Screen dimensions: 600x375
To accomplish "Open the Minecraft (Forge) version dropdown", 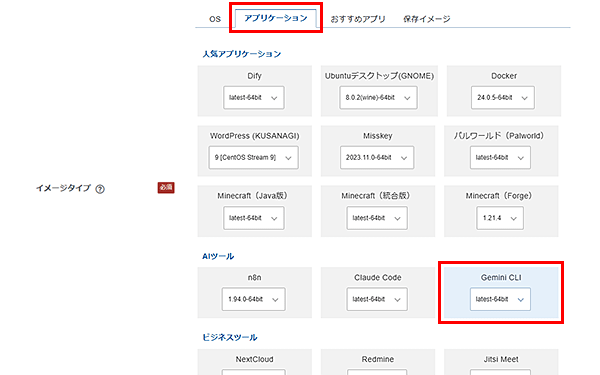I will pos(500,218).
